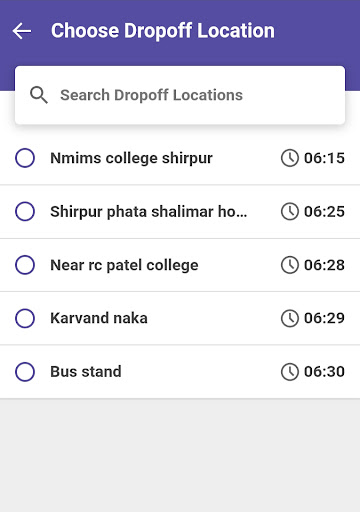The image size is (360, 512).
Task: Select the Nmims college shirpur radio button
Action: (x=25, y=158)
